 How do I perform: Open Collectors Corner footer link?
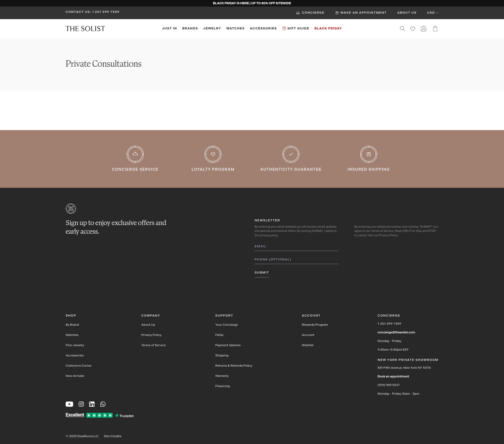(78, 366)
